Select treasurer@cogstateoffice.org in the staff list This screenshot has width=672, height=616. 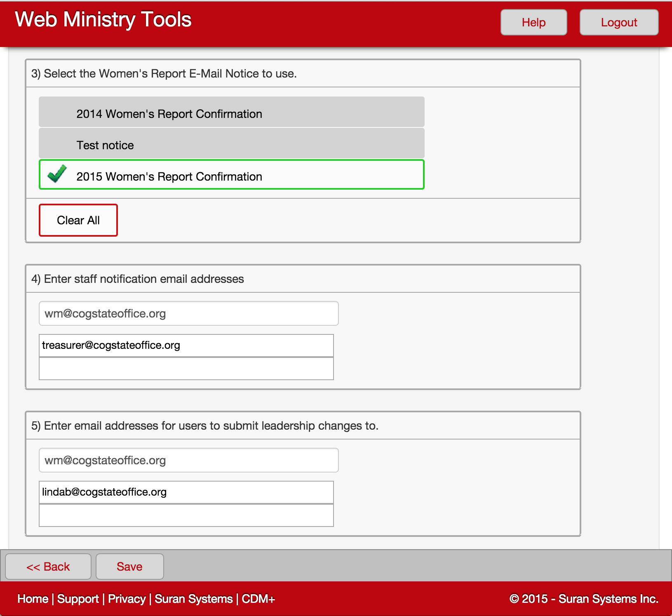pos(186,346)
